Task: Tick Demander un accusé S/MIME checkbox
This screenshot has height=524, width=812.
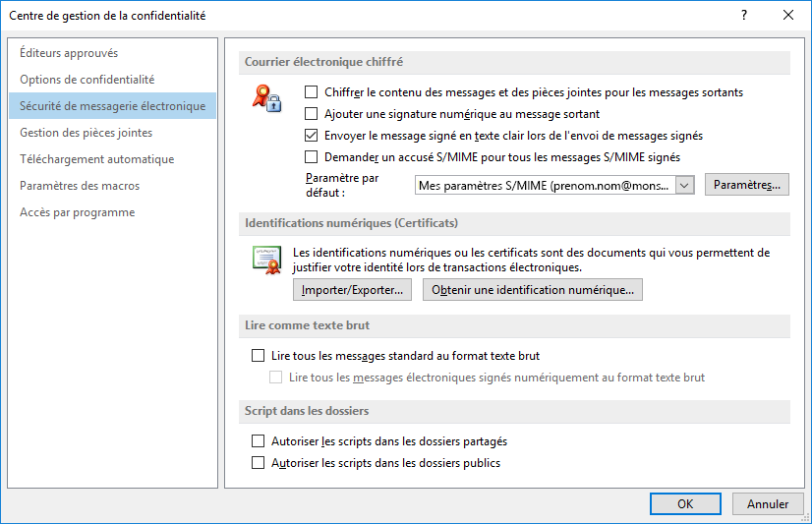Action: coord(312,157)
